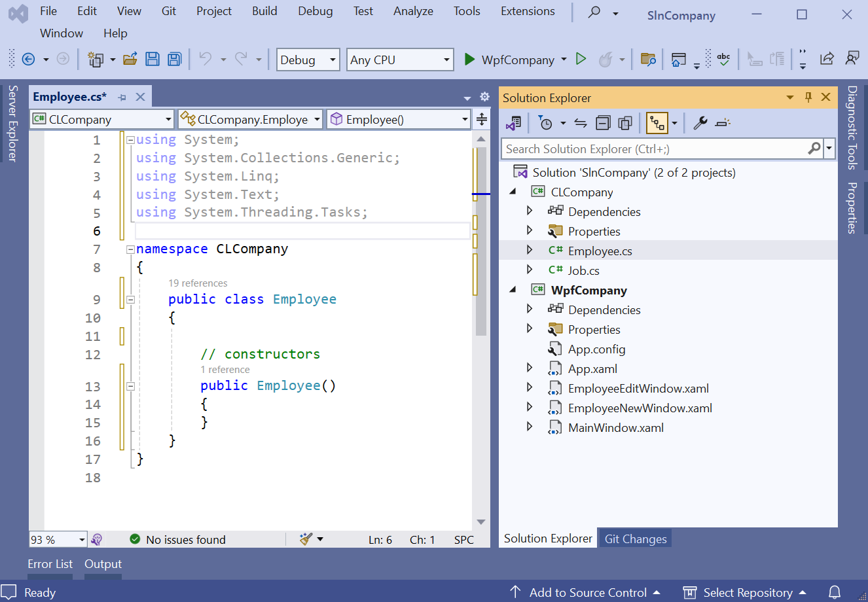
Task: Collapse the WpfCompany project node
Action: pyautogui.click(x=513, y=290)
